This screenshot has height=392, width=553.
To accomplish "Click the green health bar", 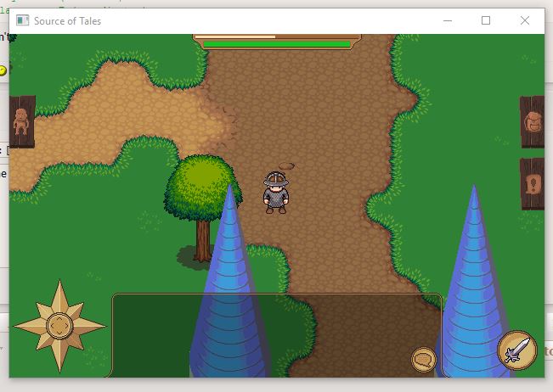I will (x=277, y=44).
